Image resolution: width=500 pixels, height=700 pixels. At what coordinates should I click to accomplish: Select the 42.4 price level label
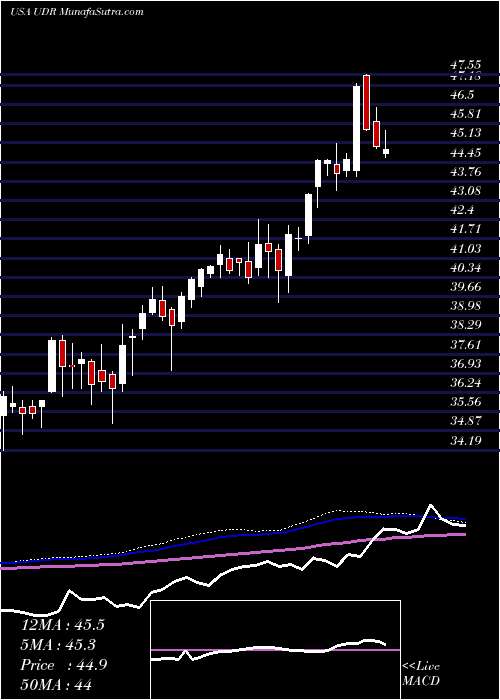[x=462, y=210]
